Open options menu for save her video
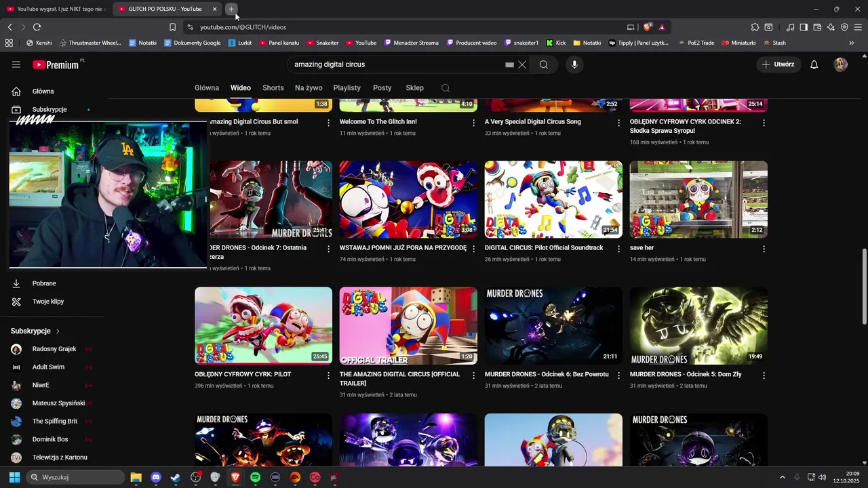The width and height of the screenshot is (868, 488). click(x=764, y=249)
